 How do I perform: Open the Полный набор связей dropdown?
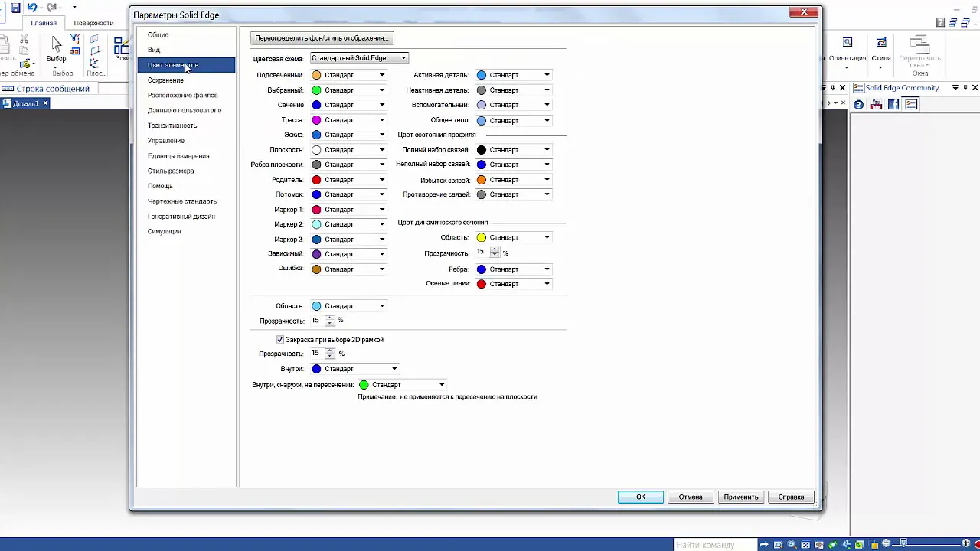click(514, 150)
